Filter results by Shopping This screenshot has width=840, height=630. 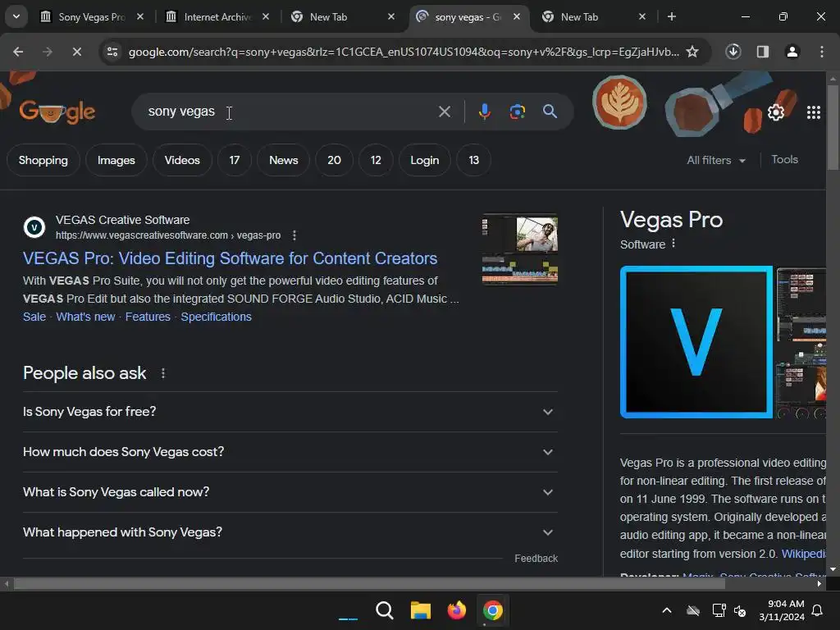43,160
